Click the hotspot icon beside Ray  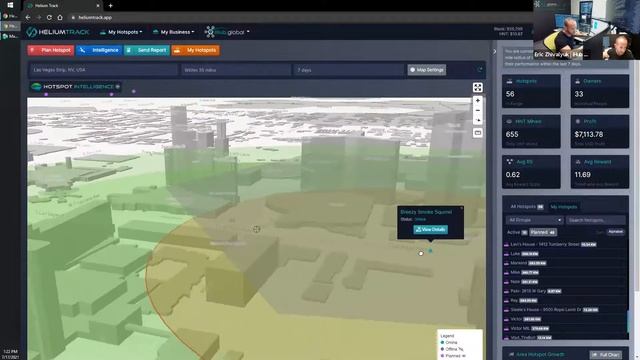point(506,301)
